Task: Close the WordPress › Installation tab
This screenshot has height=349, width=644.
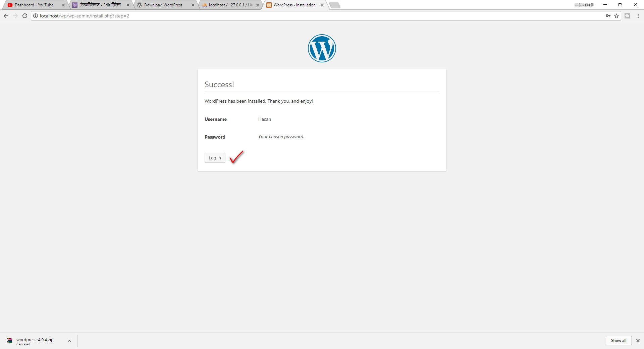Action: [x=322, y=5]
